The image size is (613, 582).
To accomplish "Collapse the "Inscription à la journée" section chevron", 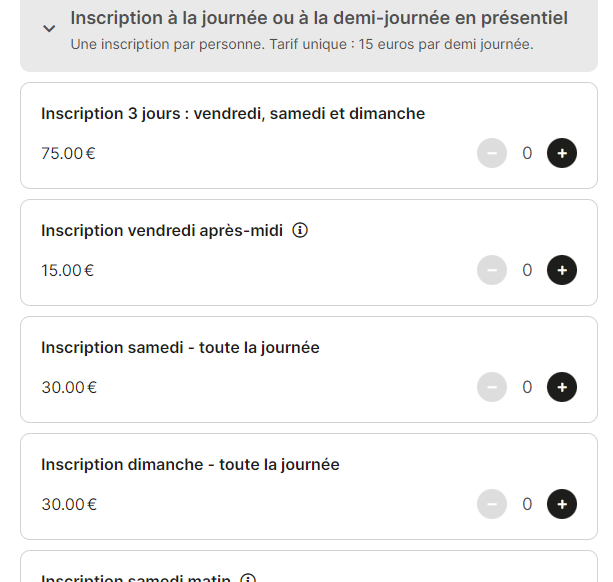I will [49, 29].
